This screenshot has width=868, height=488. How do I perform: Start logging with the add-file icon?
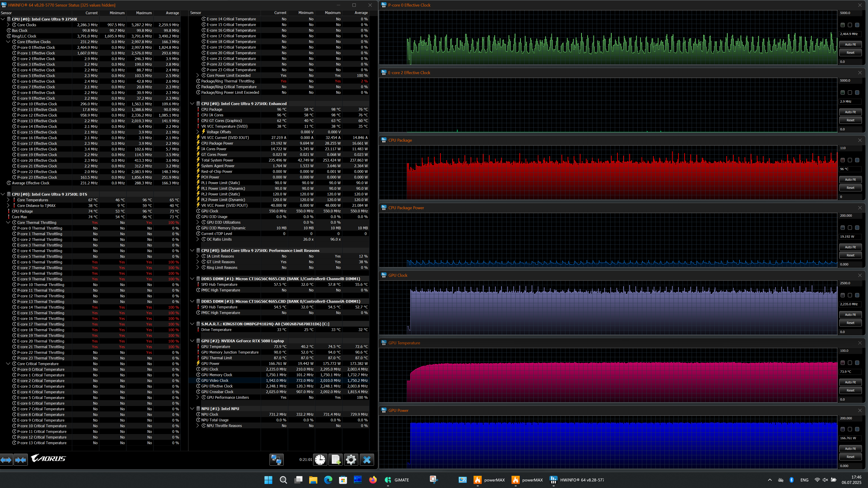[336, 459]
